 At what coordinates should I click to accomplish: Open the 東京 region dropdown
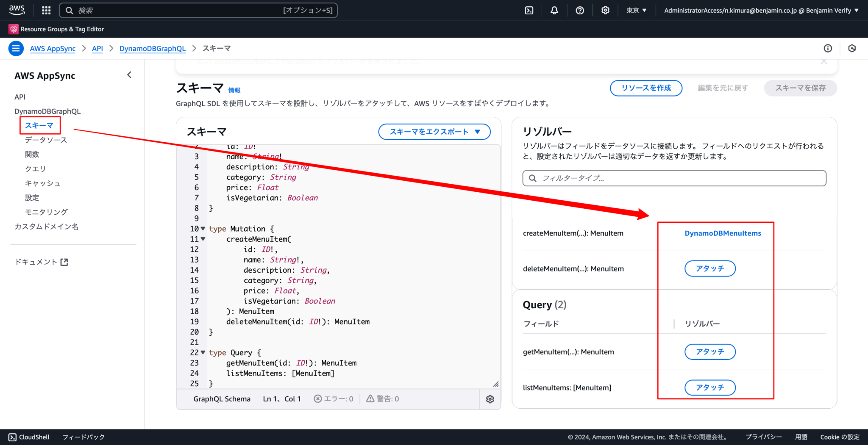tap(636, 10)
